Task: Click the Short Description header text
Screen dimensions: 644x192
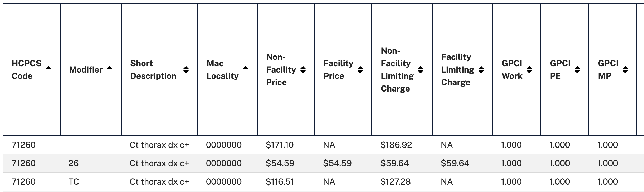Action: coord(153,70)
